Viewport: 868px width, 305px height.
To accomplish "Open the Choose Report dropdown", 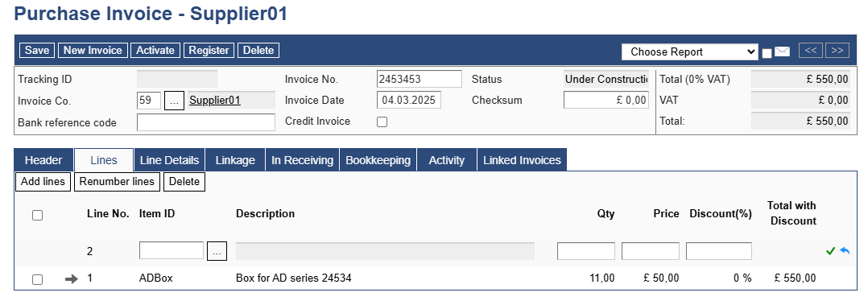I will [690, 52].
